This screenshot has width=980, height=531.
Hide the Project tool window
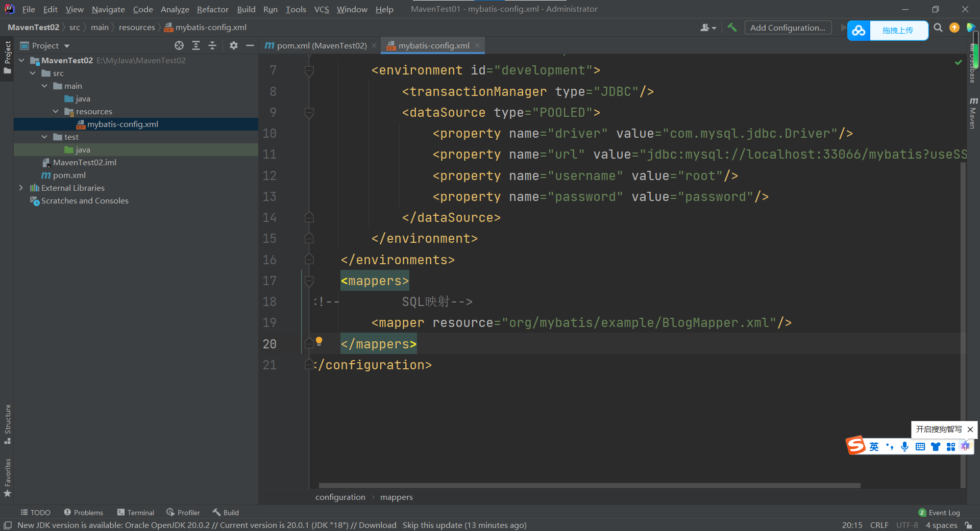pos(250,45)
